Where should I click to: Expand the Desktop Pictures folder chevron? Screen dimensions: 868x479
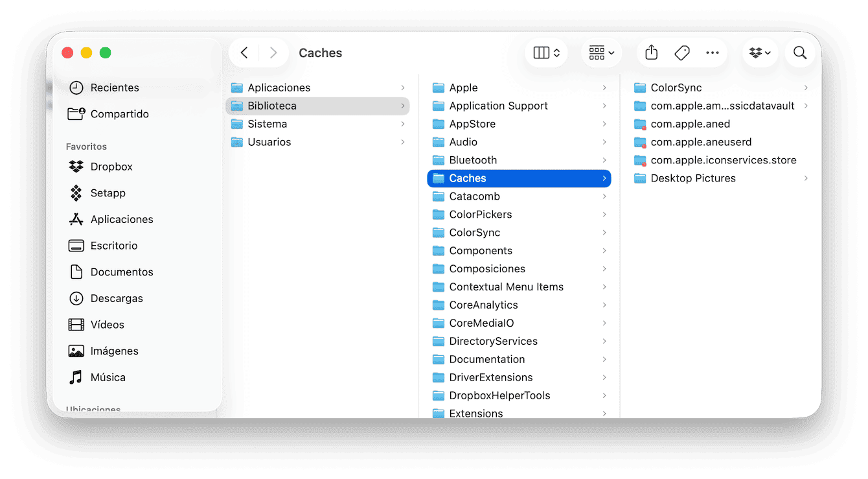[x=806, y=178]
